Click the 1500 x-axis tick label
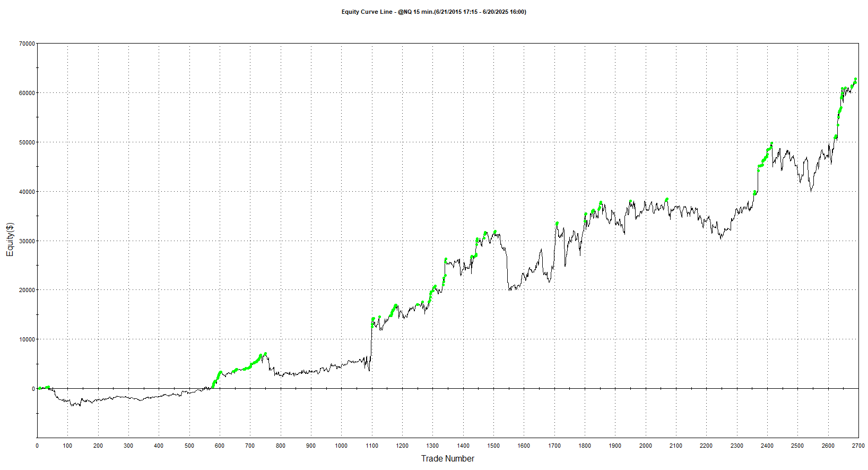Screen dimensions: 868x470 (493, 446)
